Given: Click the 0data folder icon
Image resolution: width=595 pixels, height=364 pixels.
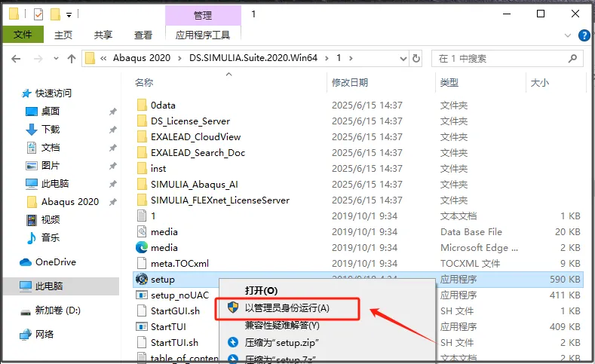Looking at the screenshot, I should pyautogui.click(x=142, y=105).
